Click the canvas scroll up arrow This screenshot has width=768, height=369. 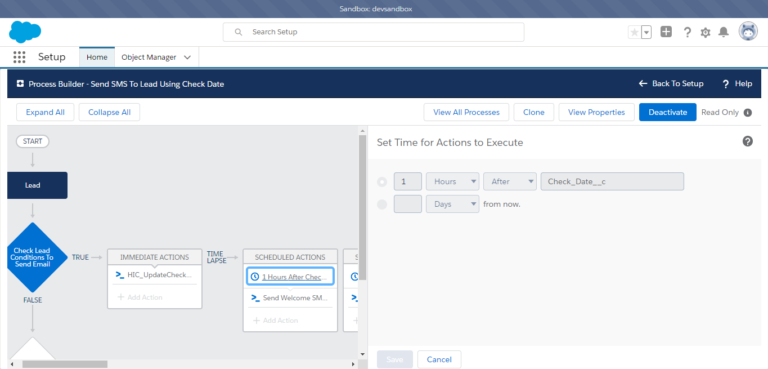coord(362,130)
